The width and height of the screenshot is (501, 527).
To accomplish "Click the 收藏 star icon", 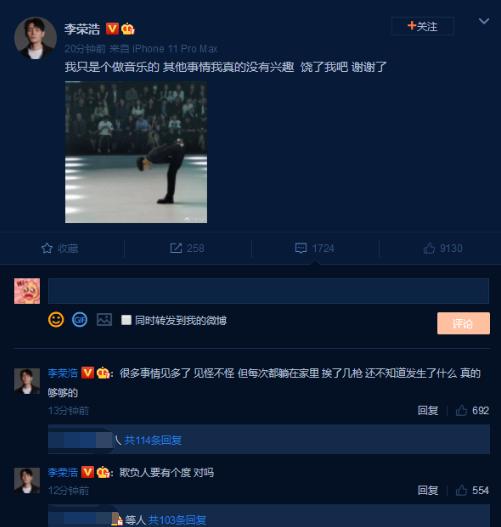I will (47, 248).
